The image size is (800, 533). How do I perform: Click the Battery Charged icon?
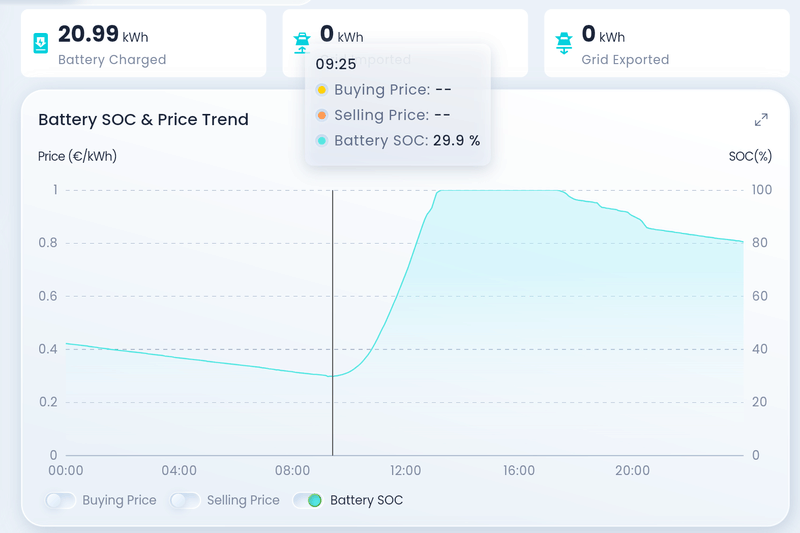click(x=41, y=43)
